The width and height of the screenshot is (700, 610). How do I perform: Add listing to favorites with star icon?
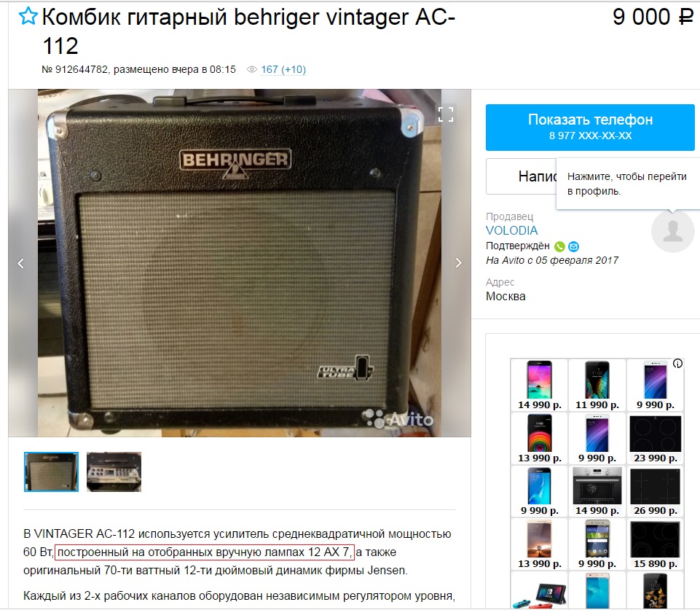coord(28,16)
